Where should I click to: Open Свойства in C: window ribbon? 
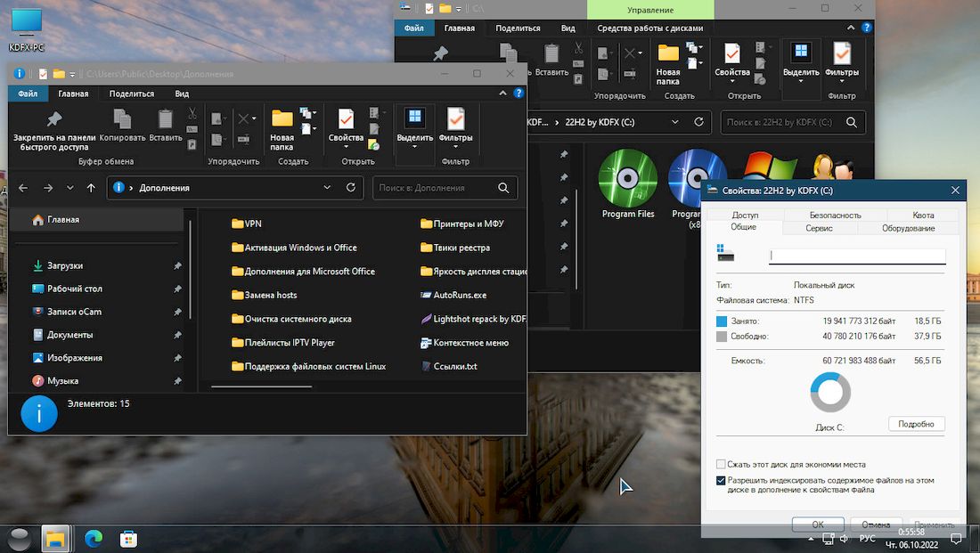tap(731, 62)
